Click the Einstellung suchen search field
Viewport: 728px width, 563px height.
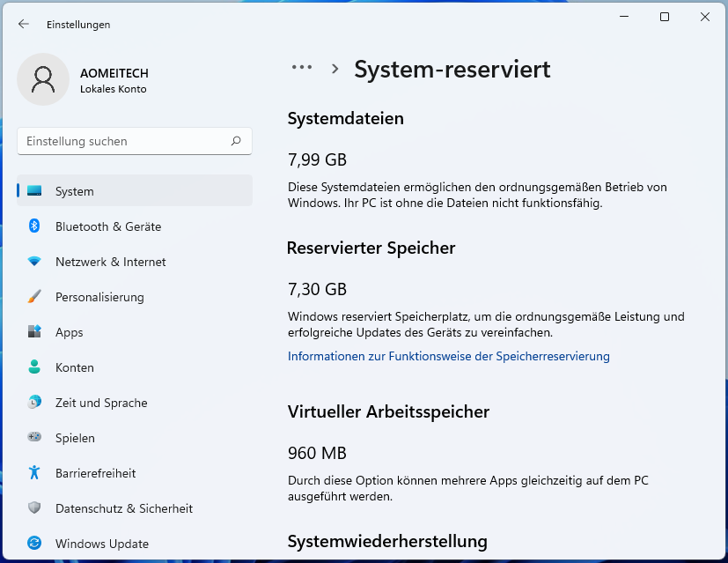[123, 141]
